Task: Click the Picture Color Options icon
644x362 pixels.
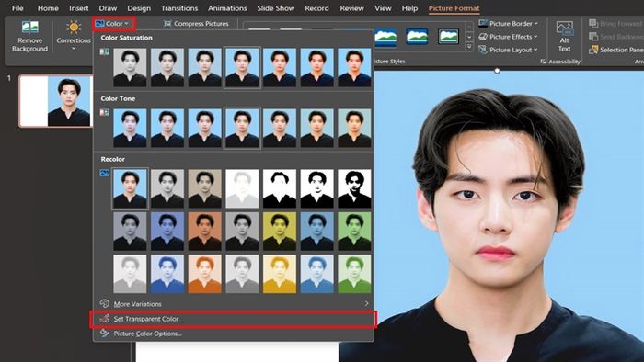Action: click(x=105, y=334)
